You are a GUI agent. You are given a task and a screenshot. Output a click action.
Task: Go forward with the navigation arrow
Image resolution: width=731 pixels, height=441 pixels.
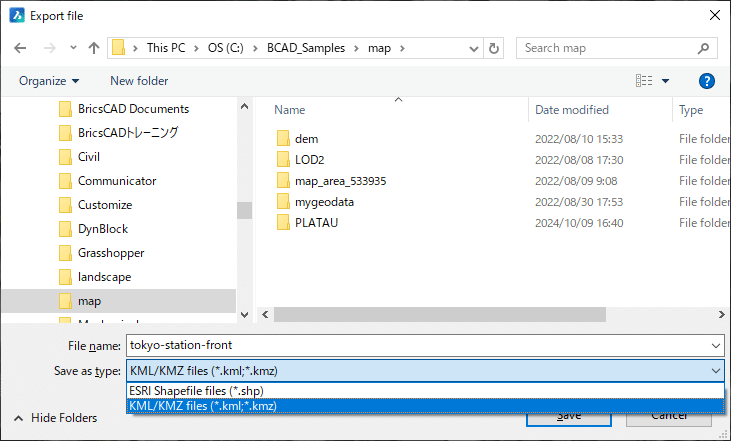coord(49,48)
